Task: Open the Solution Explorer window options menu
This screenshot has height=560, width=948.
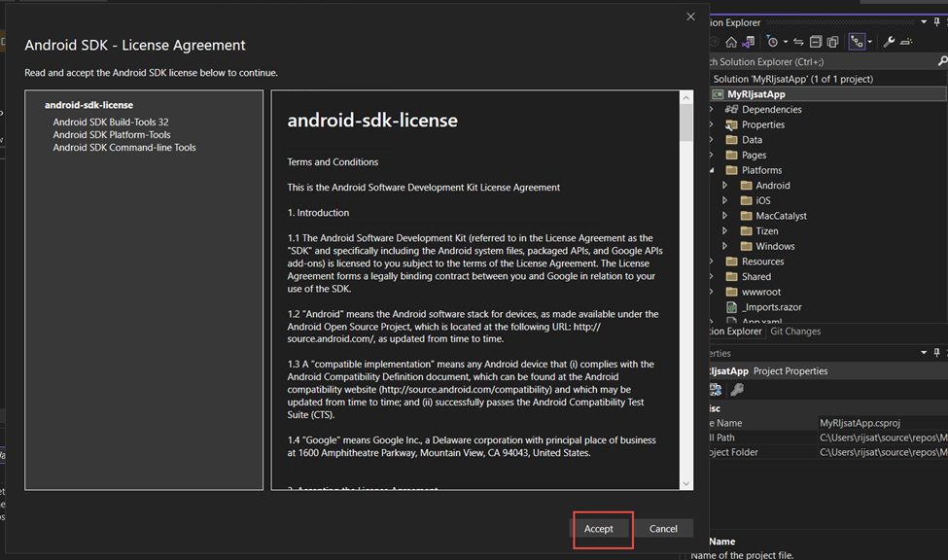Action: click(923, 22)
